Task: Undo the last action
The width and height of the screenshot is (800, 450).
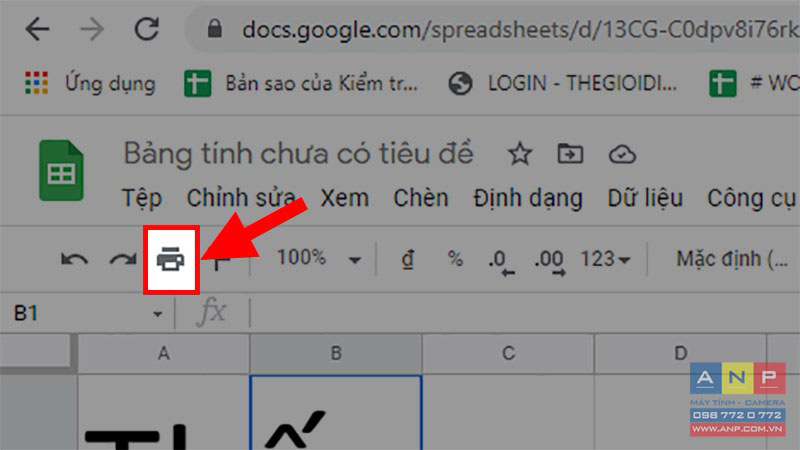Action: click(74, 260)
